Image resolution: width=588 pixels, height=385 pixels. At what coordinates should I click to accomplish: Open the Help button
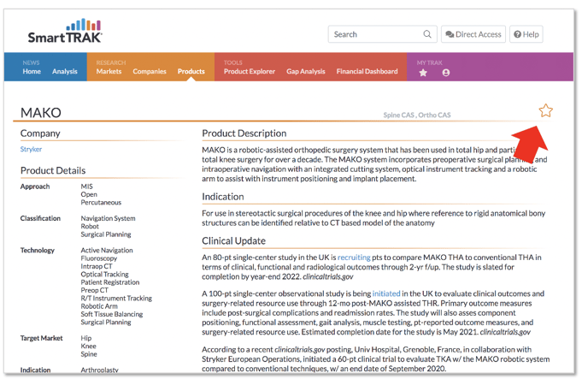coord(526,34)
